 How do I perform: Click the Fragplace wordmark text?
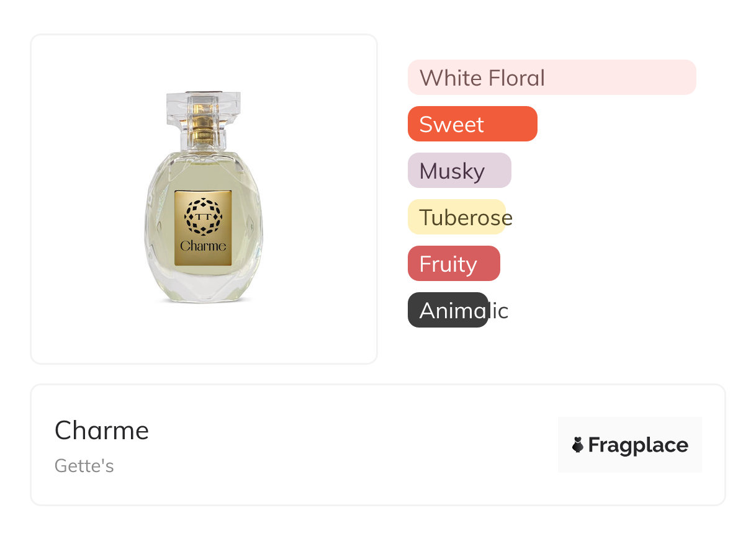pos(638,445)
